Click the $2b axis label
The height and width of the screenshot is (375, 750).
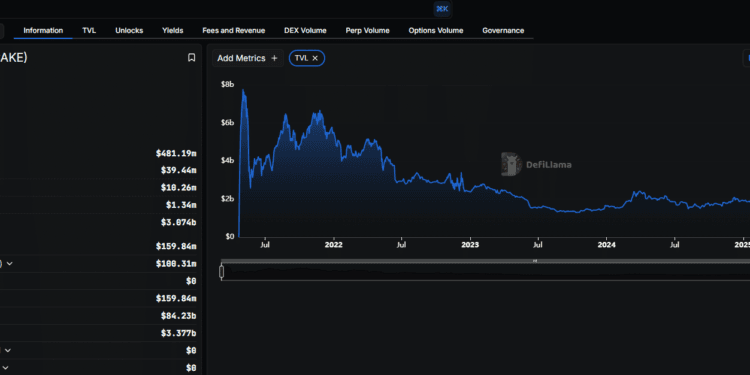pyautogui.click(x=227, y=198)
